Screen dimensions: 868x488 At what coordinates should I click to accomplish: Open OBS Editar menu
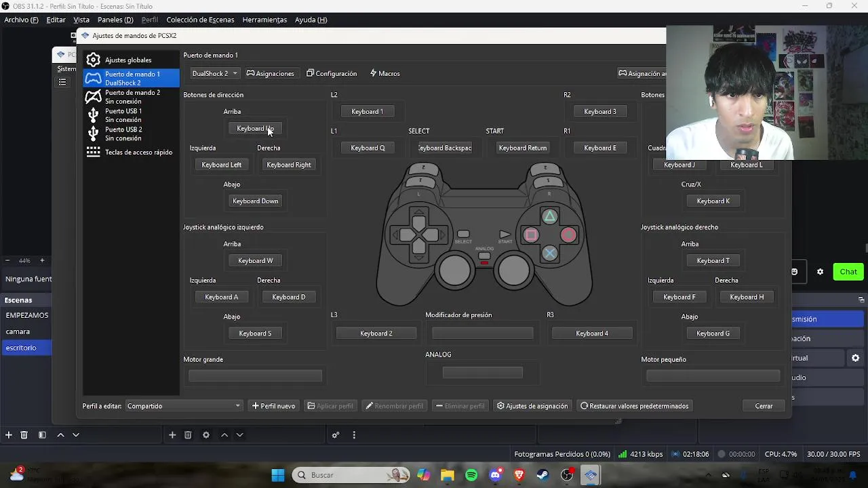point(56,20)
